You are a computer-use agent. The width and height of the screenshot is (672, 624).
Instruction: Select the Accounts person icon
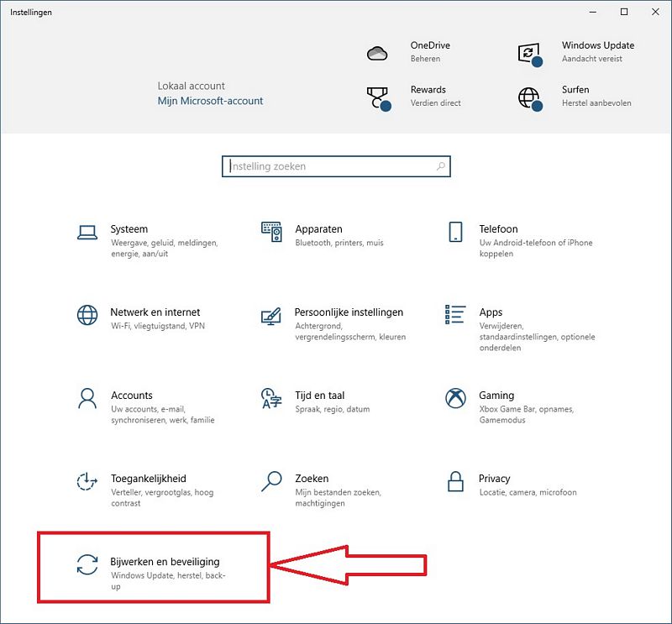pyautogui.click(x=87, y=399)
